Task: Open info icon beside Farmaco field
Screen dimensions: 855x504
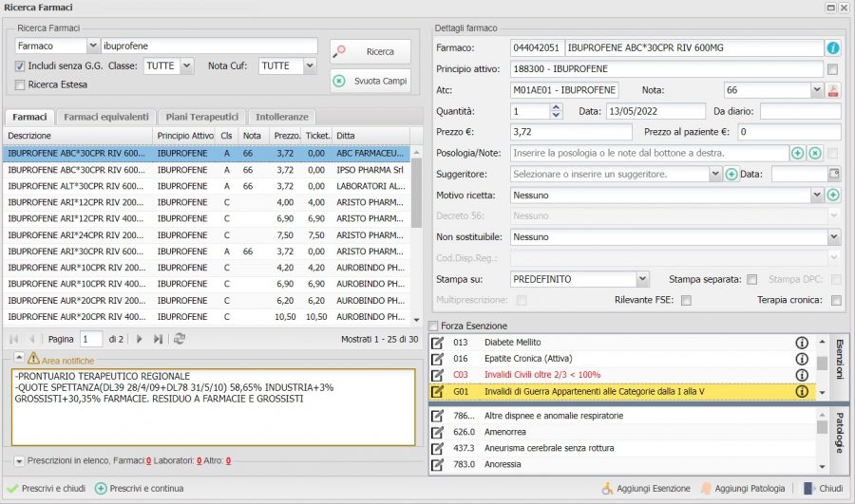Action: tap(832, 48)
